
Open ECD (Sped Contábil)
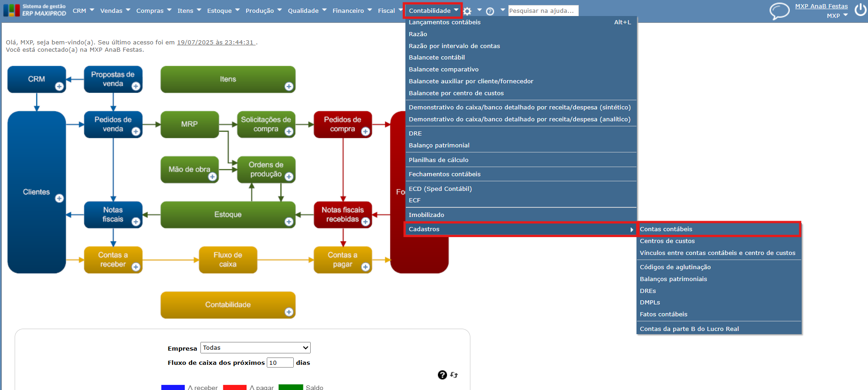(x=521, y=189)
